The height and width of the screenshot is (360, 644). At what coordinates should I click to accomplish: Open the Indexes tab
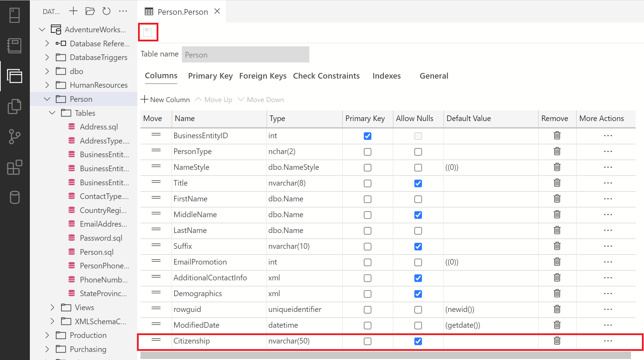coord(386,76)
